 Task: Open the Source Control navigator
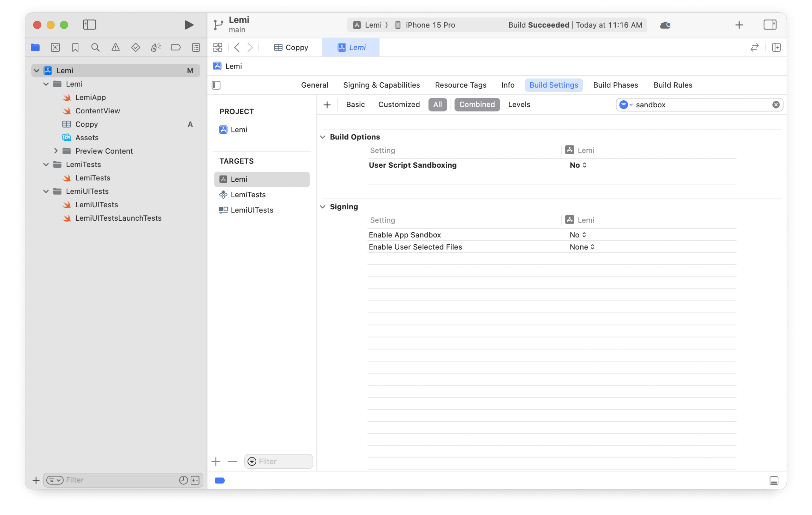55,47
